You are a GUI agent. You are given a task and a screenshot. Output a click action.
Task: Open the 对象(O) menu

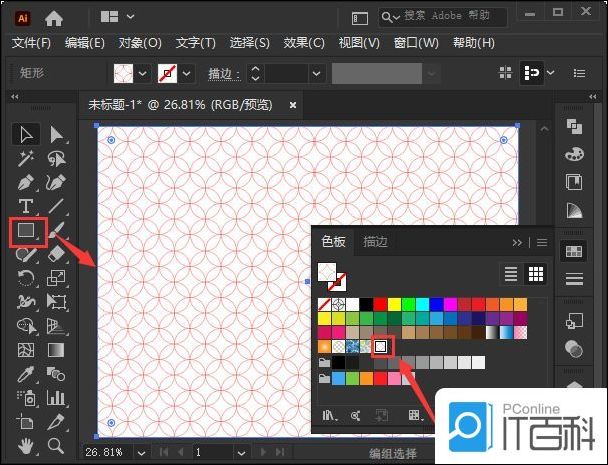(140, 43)
